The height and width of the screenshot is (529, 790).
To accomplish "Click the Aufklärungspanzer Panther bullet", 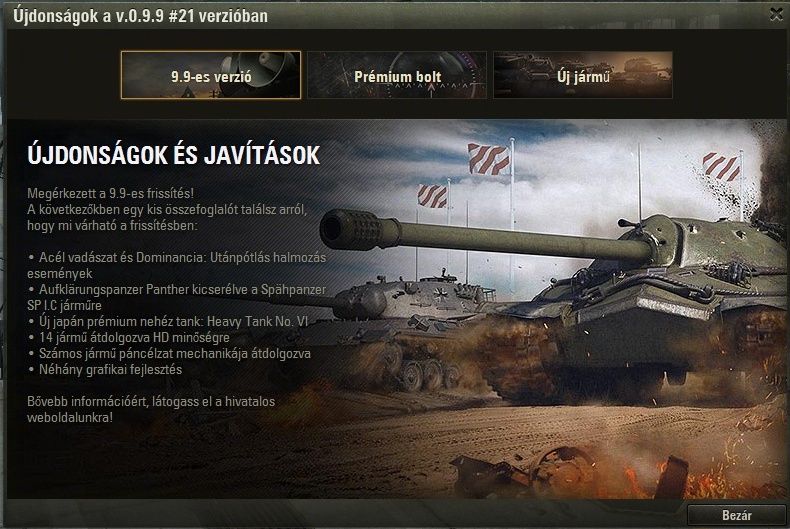I will tap(177, 297).
